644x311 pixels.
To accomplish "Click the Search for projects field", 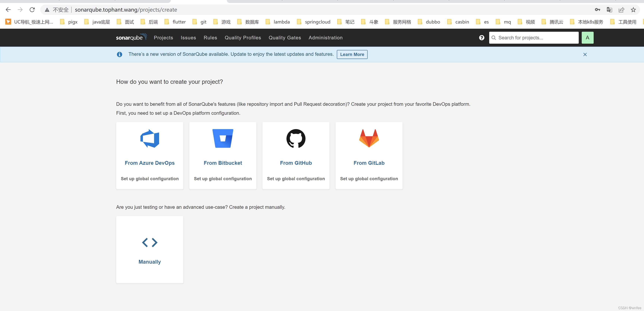I will tap(534, 37).
